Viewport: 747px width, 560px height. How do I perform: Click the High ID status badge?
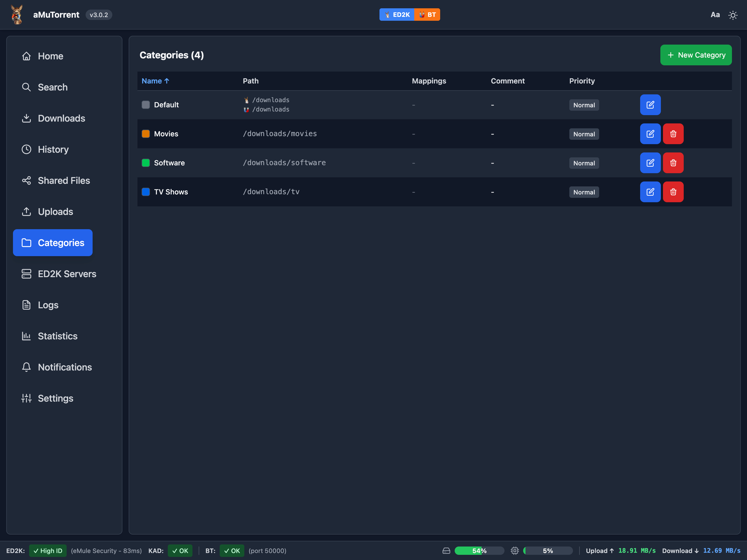coord(48,551)
